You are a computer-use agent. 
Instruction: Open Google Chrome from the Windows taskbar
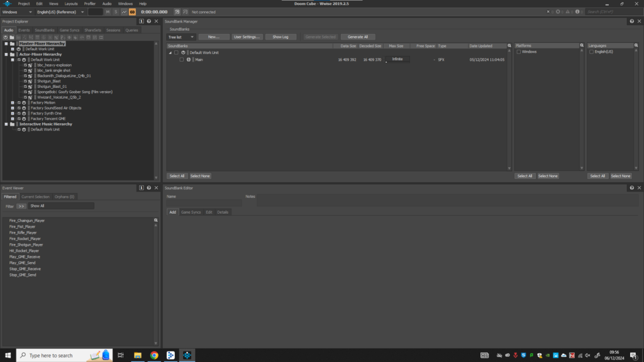tap(154, 355)
